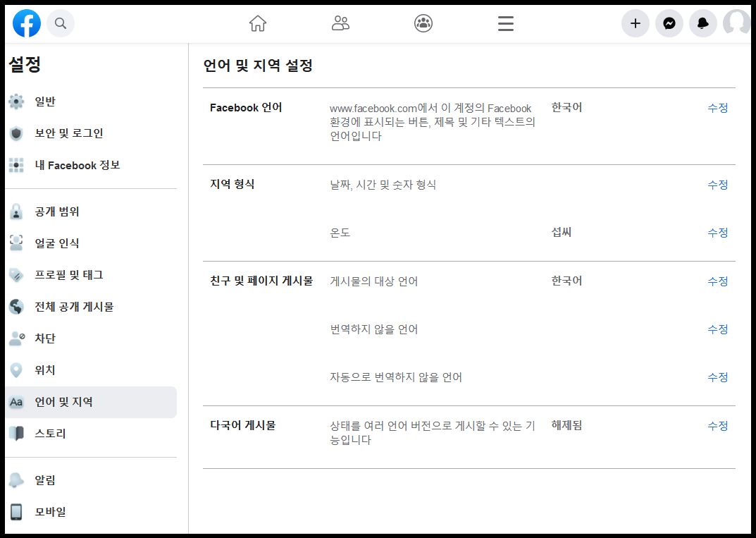Click bell icon next to 알림
Viewport: 756px width, 538px height.
(16, 480)
